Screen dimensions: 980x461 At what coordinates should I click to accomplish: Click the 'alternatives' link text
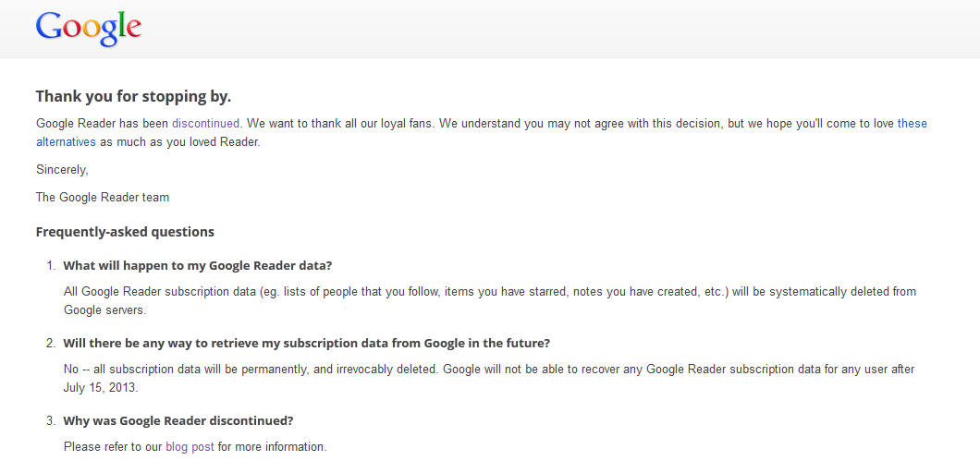click(66, 141)
